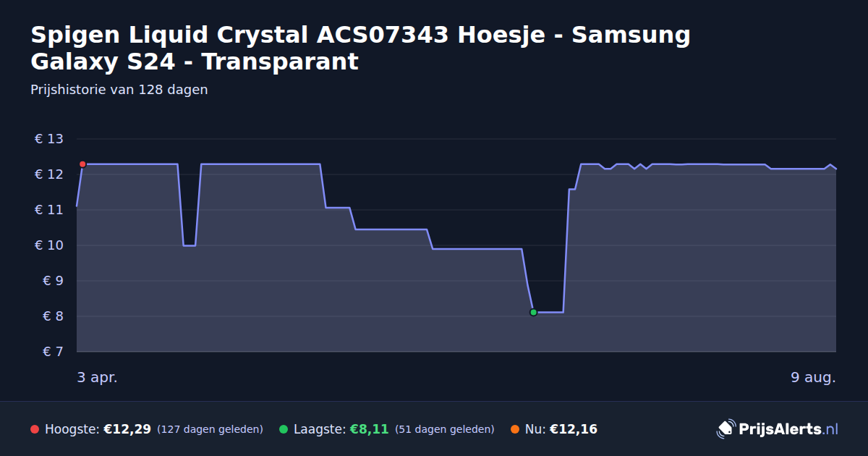This screenshot has width=868, height=456.
Task: Click the 9 aug. end date label
Action: (x=814, y=377)
